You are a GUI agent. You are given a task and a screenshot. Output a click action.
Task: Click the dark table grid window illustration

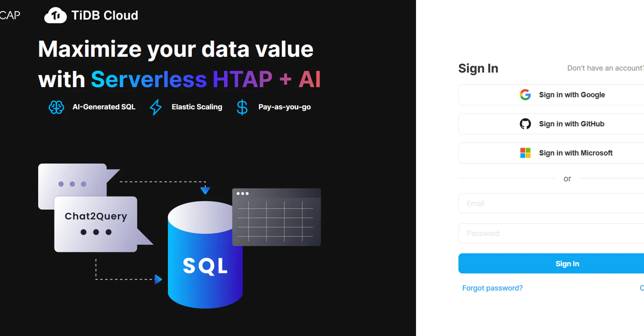click(x=276, y=217)
